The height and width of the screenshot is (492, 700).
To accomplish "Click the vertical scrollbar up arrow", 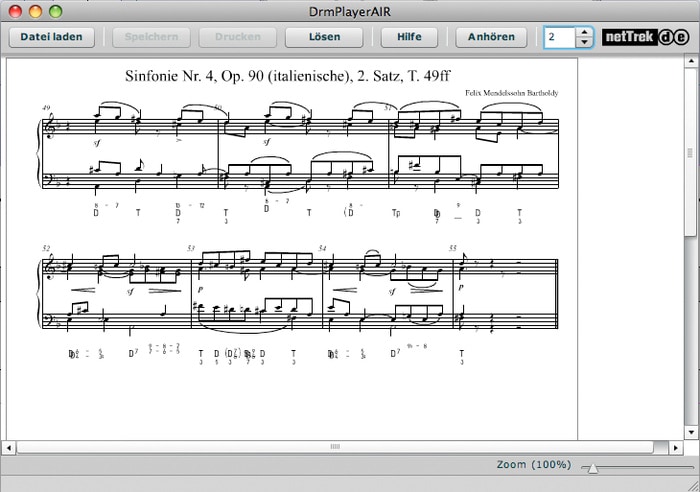I will [691, 61].
